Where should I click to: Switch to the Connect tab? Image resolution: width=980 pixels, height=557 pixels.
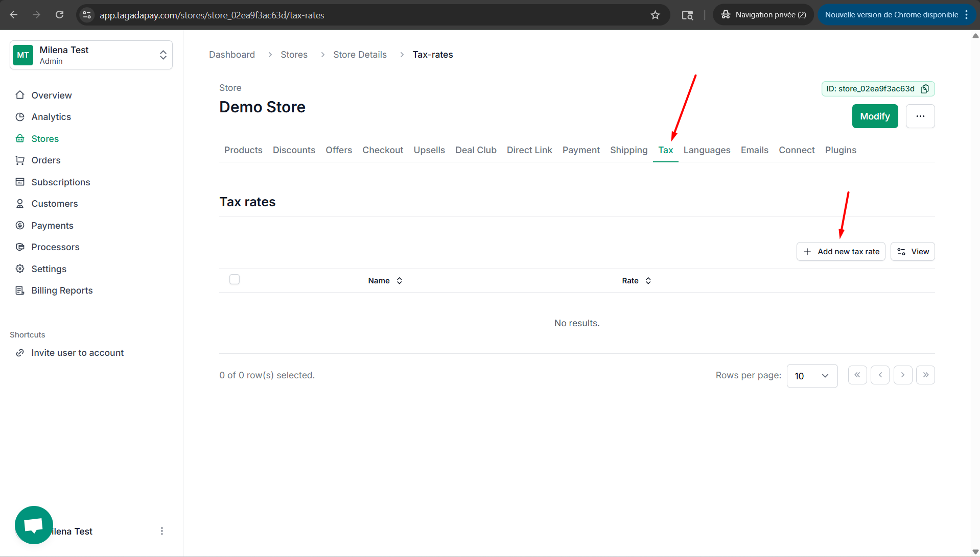tap(797, 150)
